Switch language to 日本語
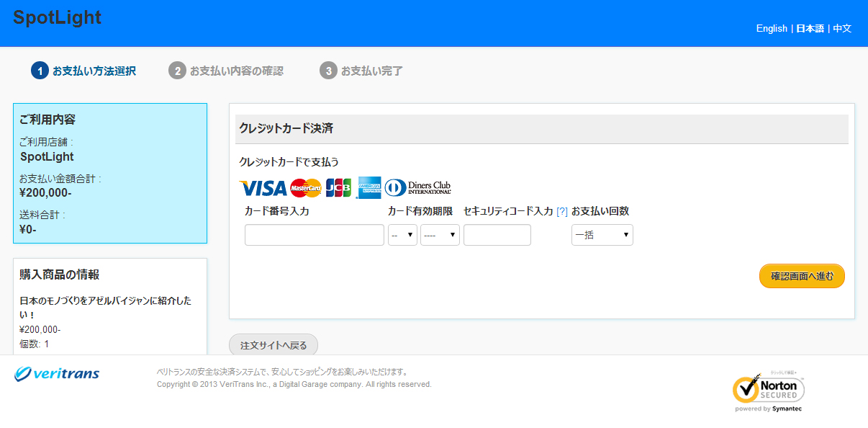This screenshot has height=428, width=868. (x=810, y=29)
